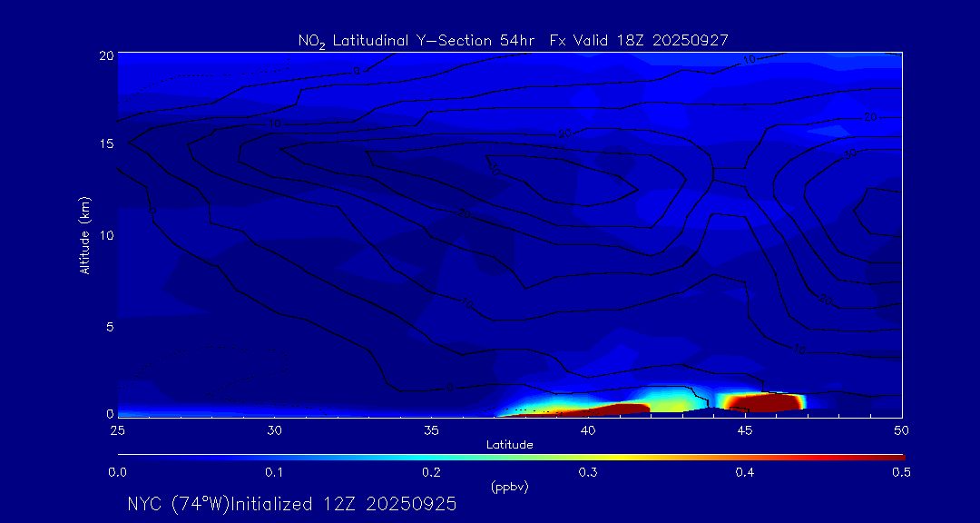Click the altitude axis tick label 15
Image resolution: width=980 pixels, height=523 pixels.
[104, 144]
